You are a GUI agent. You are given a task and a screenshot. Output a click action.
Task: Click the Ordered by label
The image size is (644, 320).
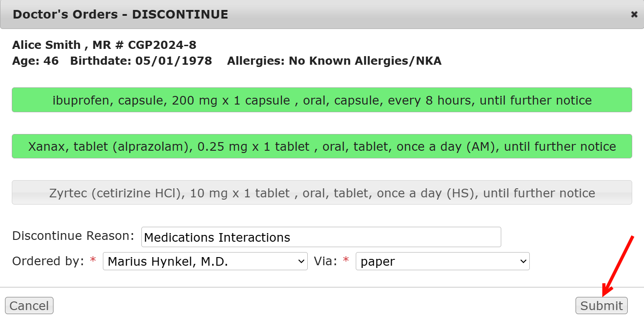[48, 261]
